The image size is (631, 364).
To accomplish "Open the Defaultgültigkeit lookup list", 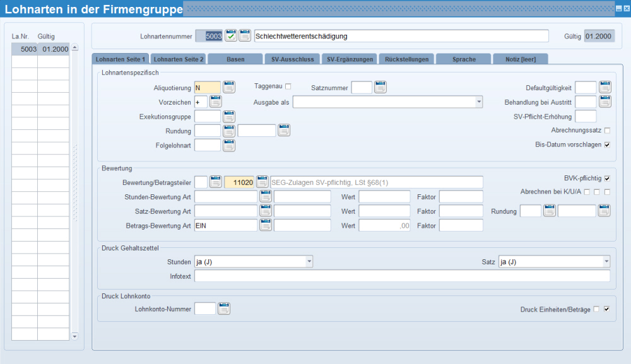I will [x=605, y=87].
